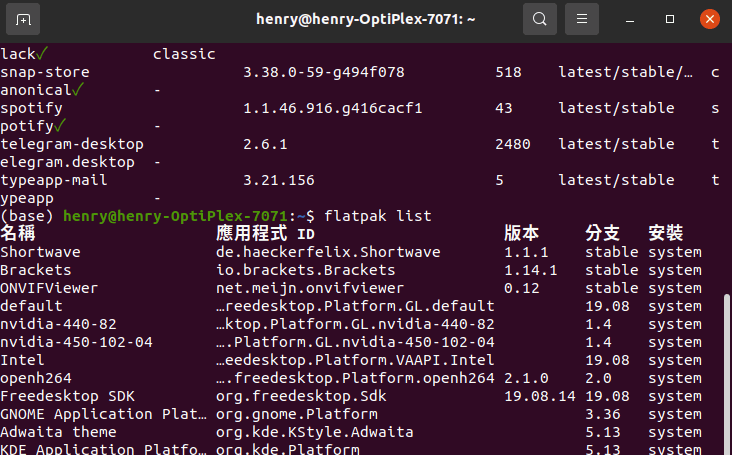Click Adwaita theme name
The image size is (732, 455).
(58, 432)
